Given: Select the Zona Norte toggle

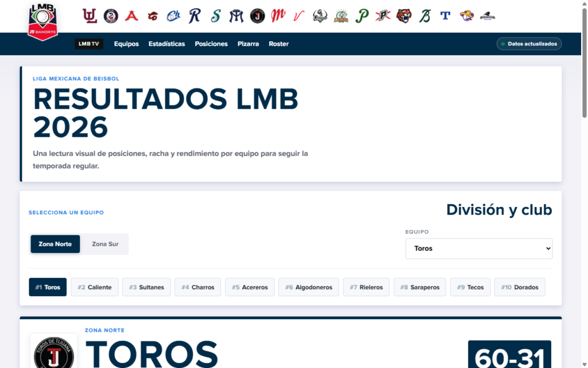Looking at the screenshot, I should point(55,244).
